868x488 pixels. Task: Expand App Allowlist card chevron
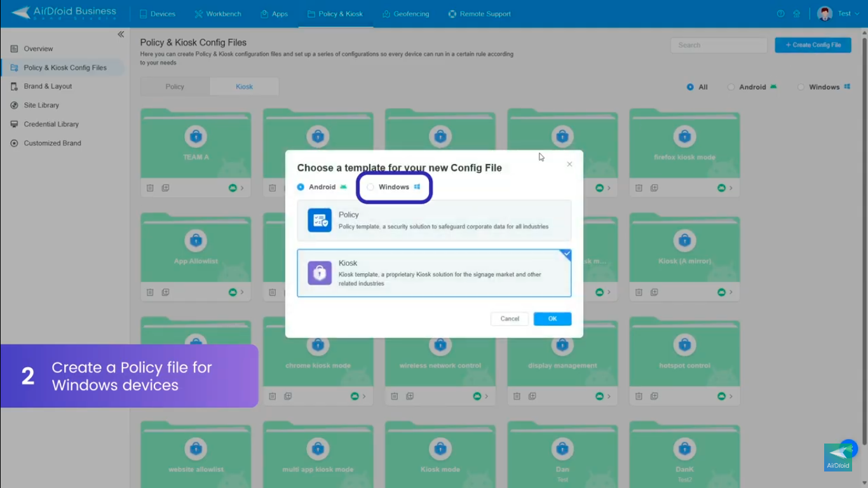[242, 292]
